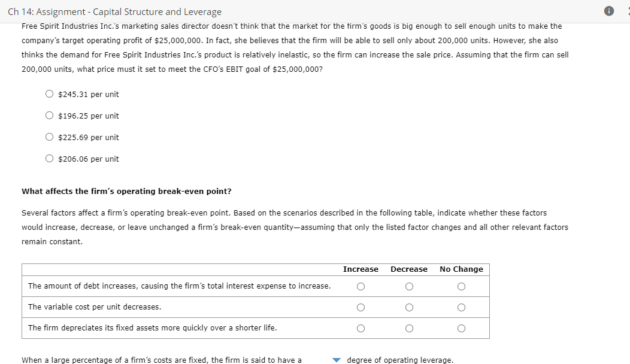Screen dimensions: 630x364
Task: Select Decrease for the depreciation row
Action: coord(408,328)
